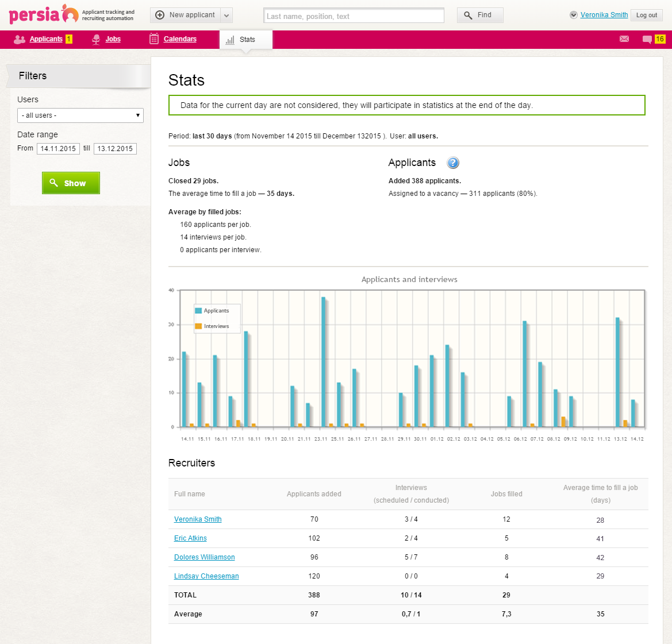Click the New applicant button
672x644 pixels.
(x=185, y=16)
